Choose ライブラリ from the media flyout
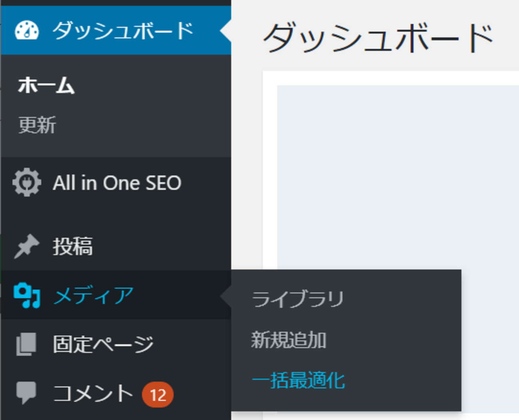 click(x=298, y=299)
